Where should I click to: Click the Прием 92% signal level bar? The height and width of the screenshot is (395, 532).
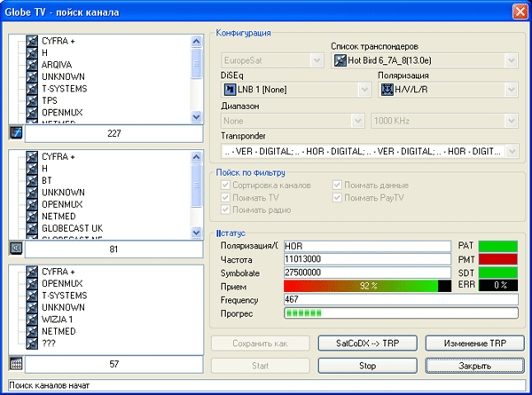click(x=367, y=286)
